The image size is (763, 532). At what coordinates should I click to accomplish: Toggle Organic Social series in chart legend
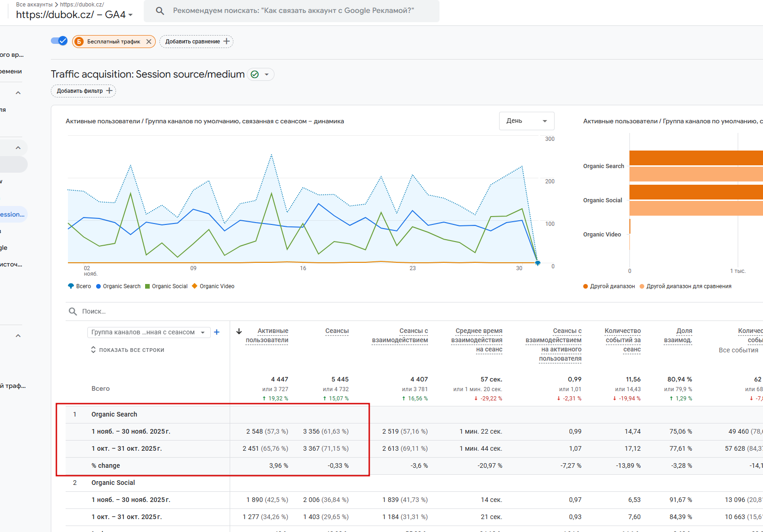[166, 286]
